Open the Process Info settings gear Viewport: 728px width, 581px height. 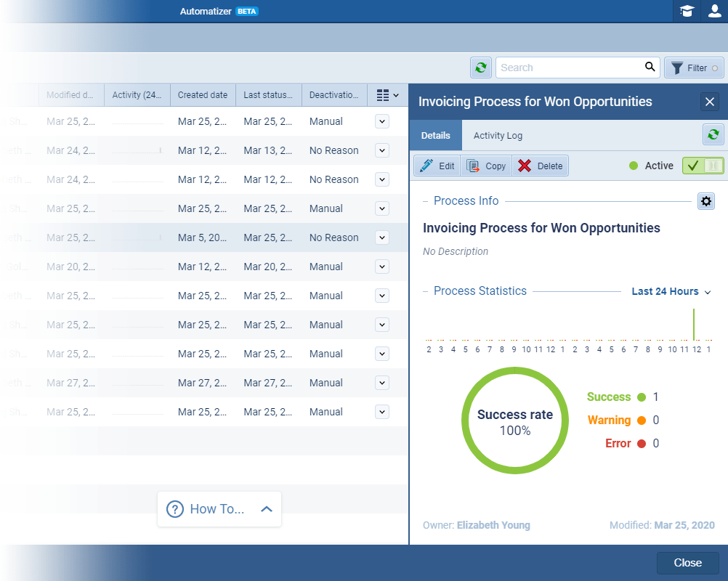tap(705, 201)
